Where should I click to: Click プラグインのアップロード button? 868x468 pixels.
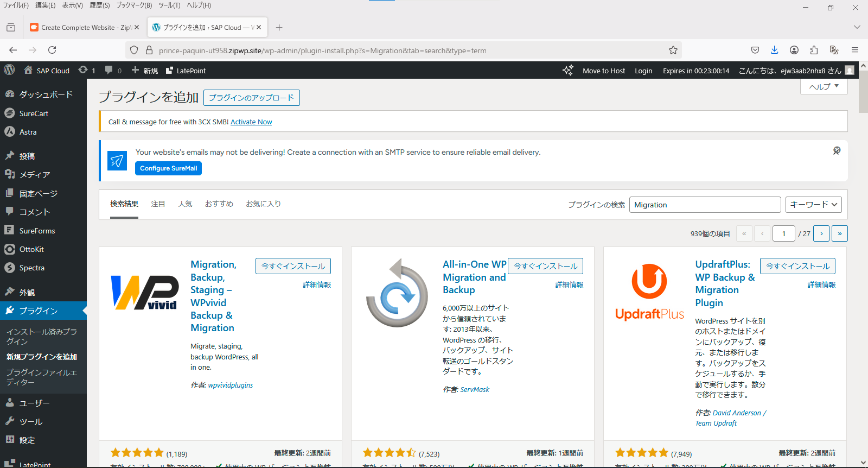pyautogui.click(x=252, y=98)
